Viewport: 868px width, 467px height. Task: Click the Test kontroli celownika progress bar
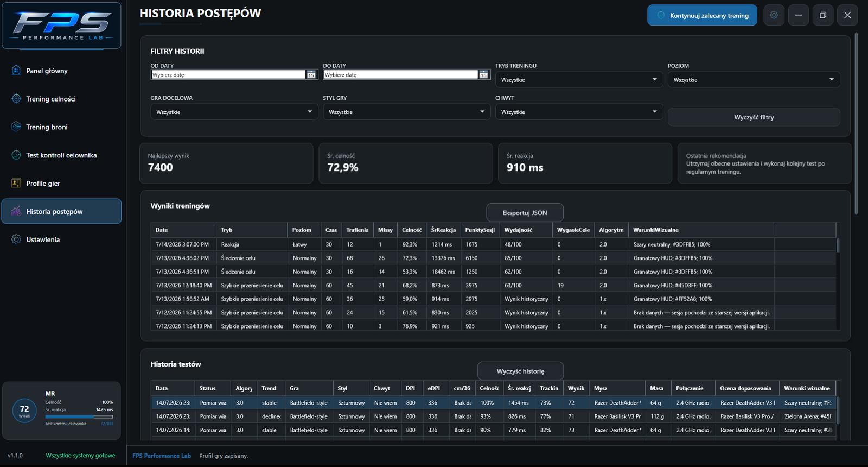point(79,416)
